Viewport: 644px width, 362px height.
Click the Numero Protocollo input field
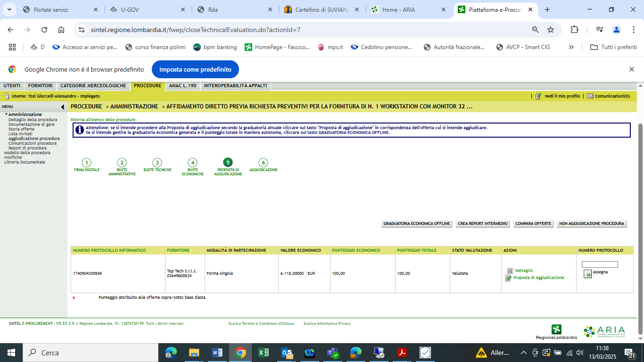pyautogui.click(x=600, y=264)
